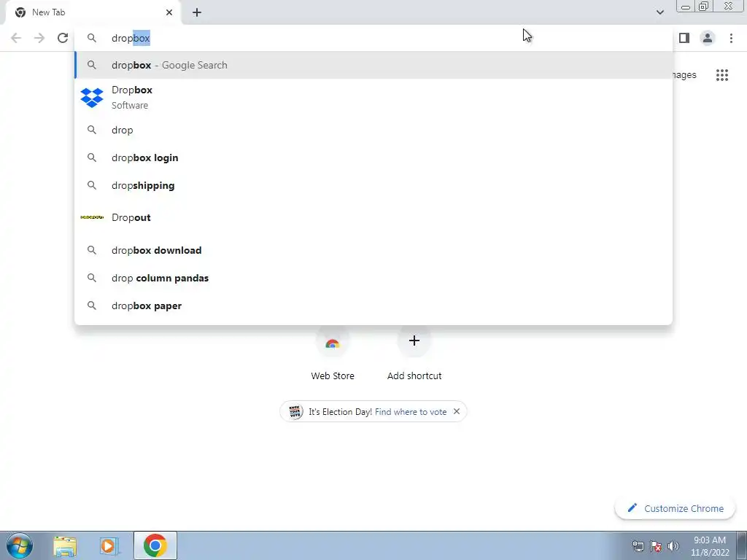
Task: Toggle the side panel icon
Action: point(684,38)
